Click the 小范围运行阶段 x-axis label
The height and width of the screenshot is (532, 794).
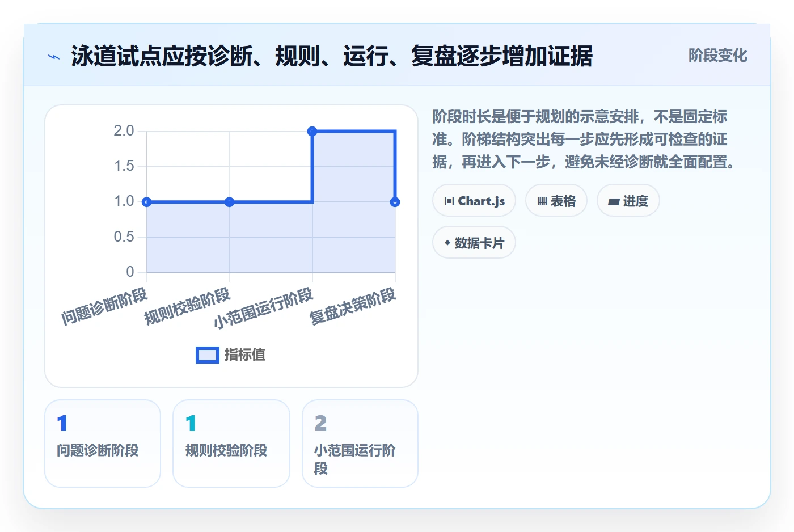pyautogui.click(x=264, y=309)
